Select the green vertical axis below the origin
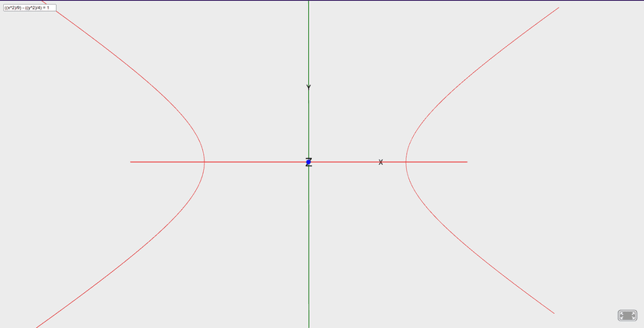 (309, 249)
